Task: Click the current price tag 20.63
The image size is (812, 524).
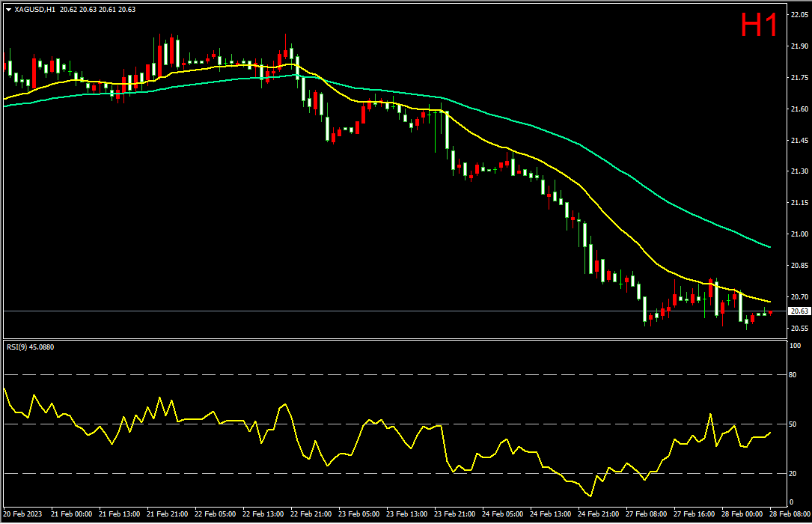Action: pyautogui.click(x=799, y=311)
